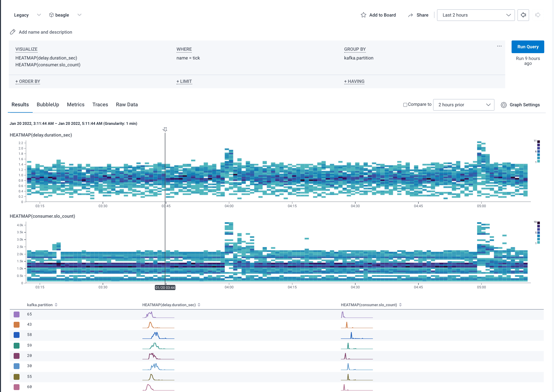This screenshot has width=554, height=392.
Task: Open the Last 2 hours time range dropdown
Action: pos(475,15)
